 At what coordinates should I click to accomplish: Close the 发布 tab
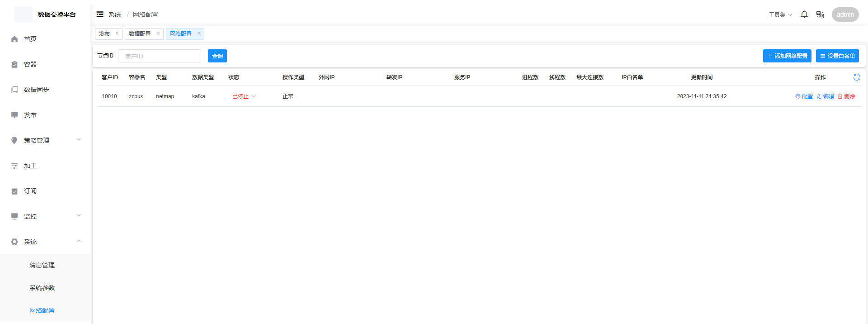[x=117, y=33]
